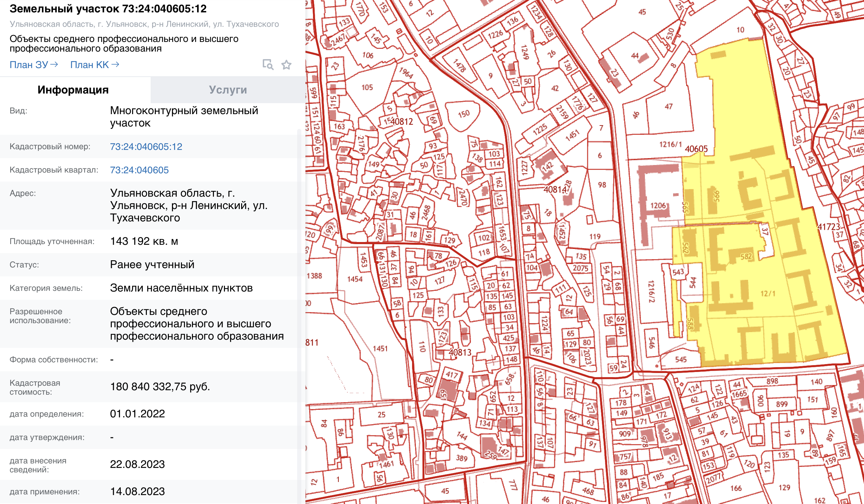This screenshot has width=864, height=504.
Task: Click parcel 1964 on the map
Action: tap(406, 73)
